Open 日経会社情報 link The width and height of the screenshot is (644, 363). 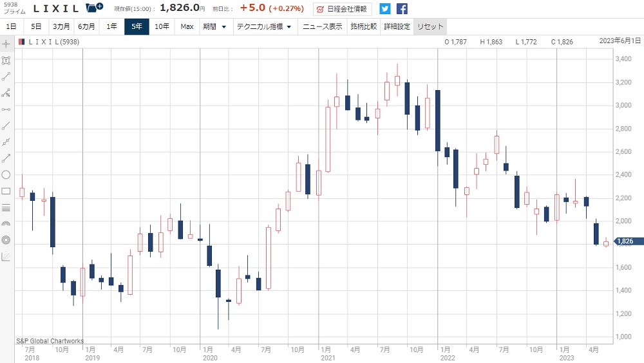(x=342, y=9)
